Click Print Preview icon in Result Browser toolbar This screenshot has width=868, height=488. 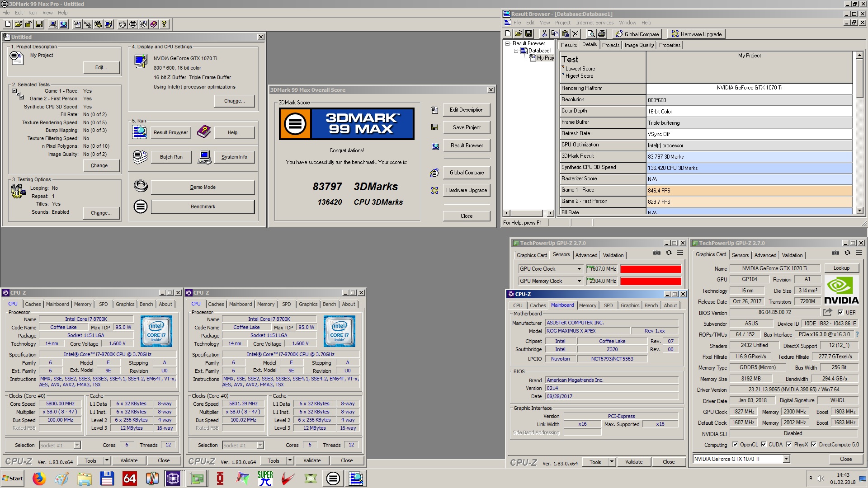pyautogui.click(x=591, y=33)
